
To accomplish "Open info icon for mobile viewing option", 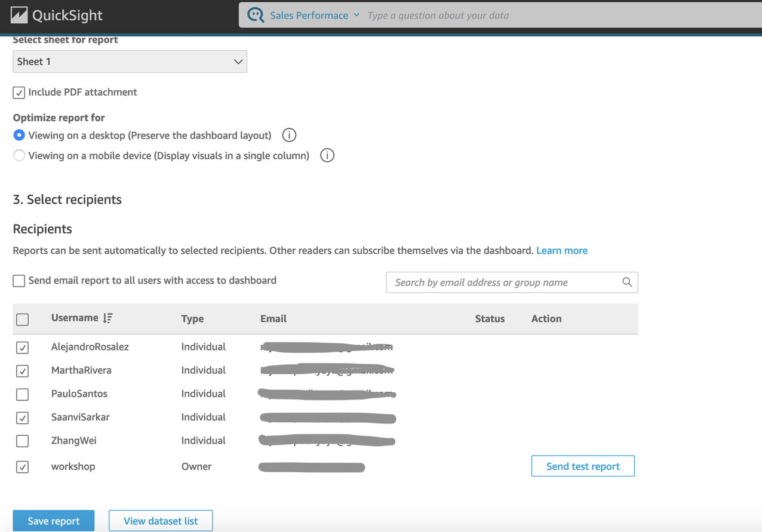I will (x=327, y=155).
